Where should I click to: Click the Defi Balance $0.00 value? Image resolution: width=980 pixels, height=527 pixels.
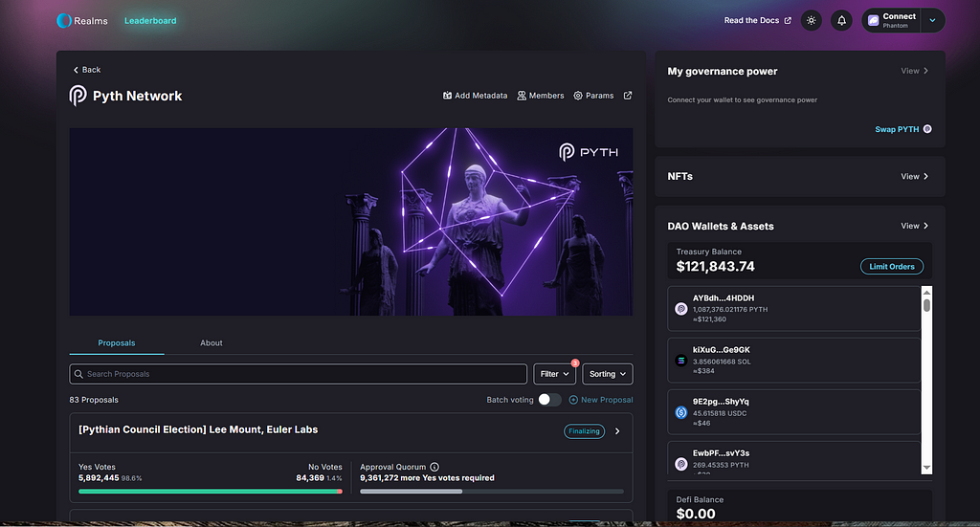click(x=696, y=514)
